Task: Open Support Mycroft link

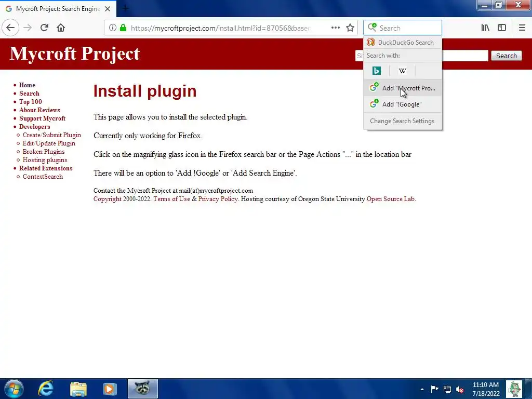Action: (x=42, y=118)
